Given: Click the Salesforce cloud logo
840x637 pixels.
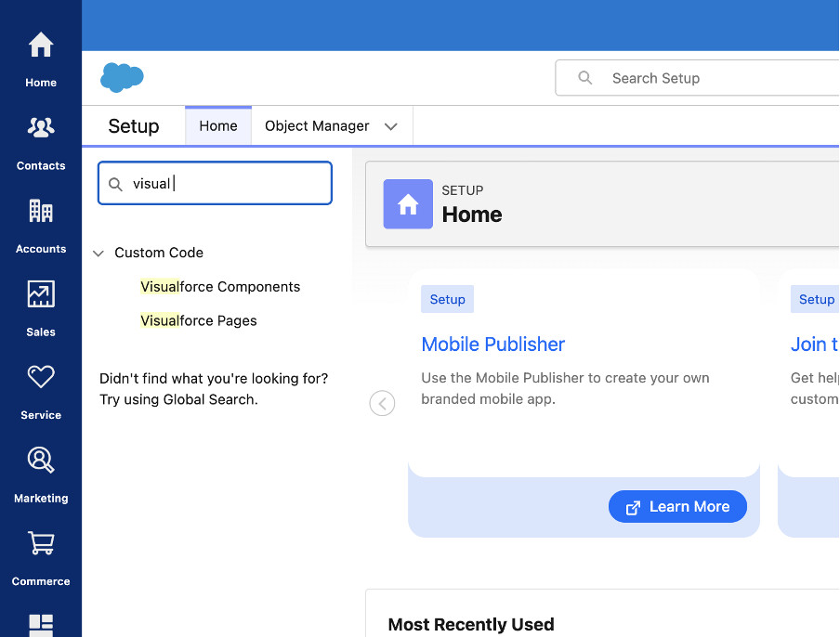Looking at the screenshot, I should pyautogui.click(x=121, y=77).
